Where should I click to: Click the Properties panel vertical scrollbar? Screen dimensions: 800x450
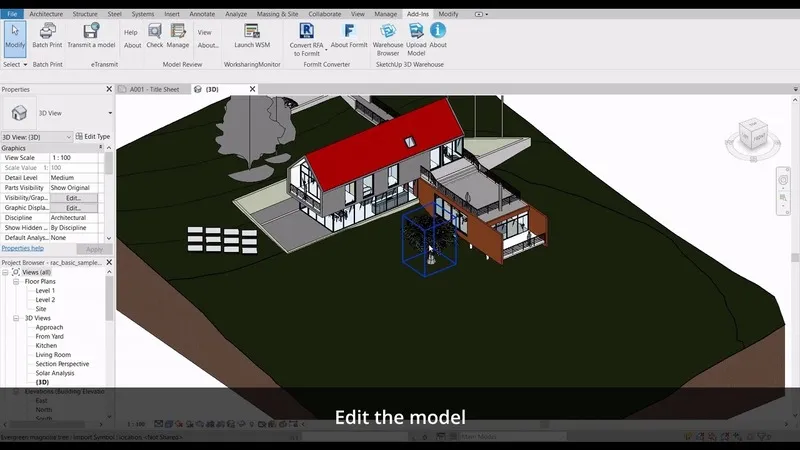pos(109,163)
